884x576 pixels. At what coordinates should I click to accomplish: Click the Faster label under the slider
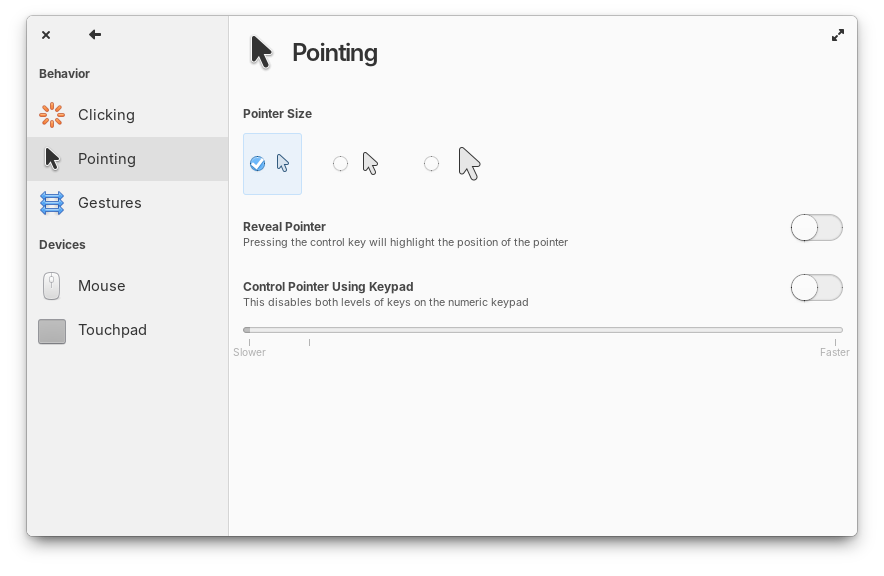point(834,352)
